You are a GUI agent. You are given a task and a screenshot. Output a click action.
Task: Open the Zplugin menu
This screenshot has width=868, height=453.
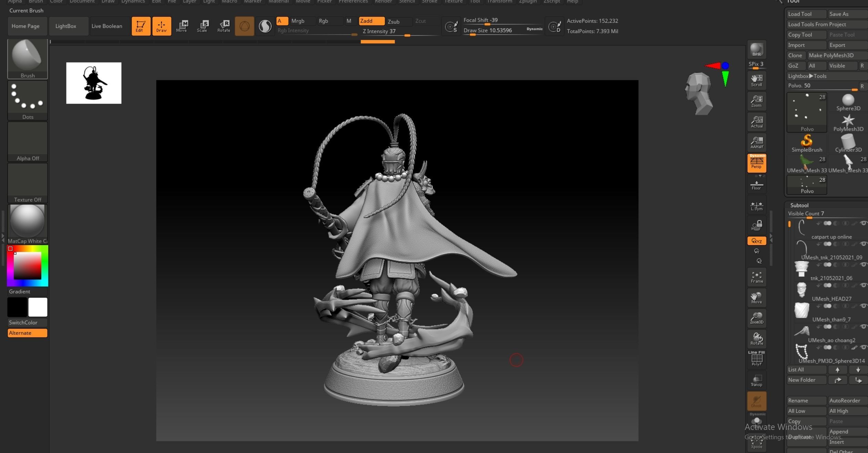[x=527, y=1]
